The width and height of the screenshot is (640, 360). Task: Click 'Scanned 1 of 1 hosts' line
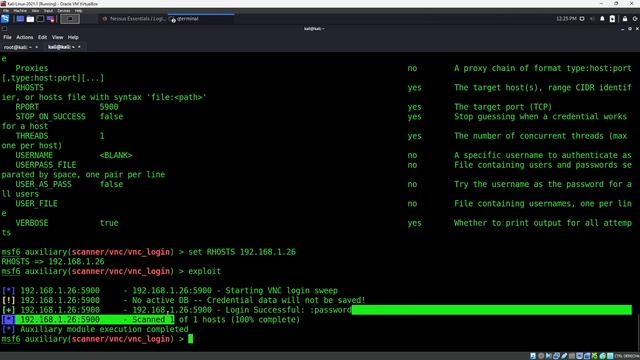point(151,320)
